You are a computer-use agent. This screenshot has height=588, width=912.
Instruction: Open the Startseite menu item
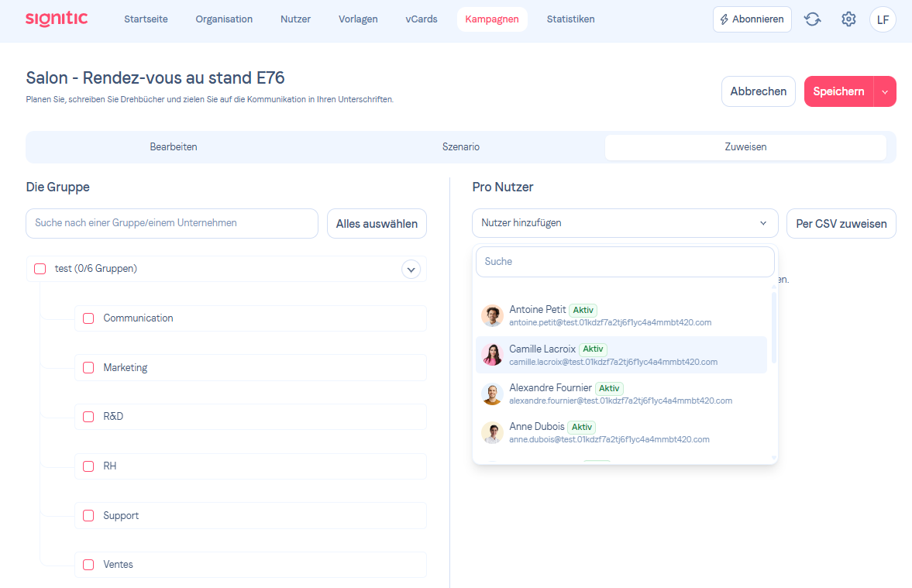tap(146, 19)
